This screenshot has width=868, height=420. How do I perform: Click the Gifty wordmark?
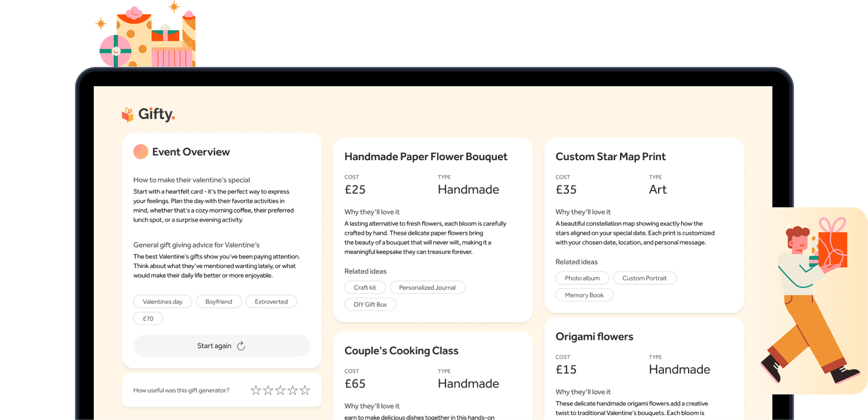157,114
